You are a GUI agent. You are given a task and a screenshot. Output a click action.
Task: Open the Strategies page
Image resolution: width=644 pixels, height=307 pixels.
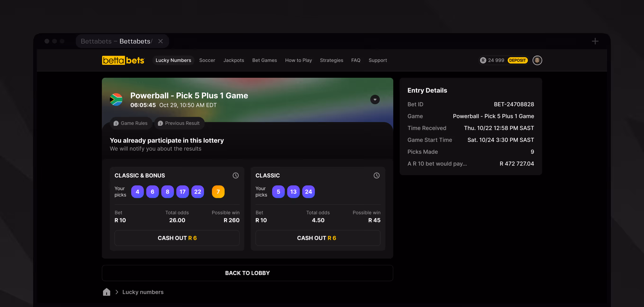click(x=331, y=60)
